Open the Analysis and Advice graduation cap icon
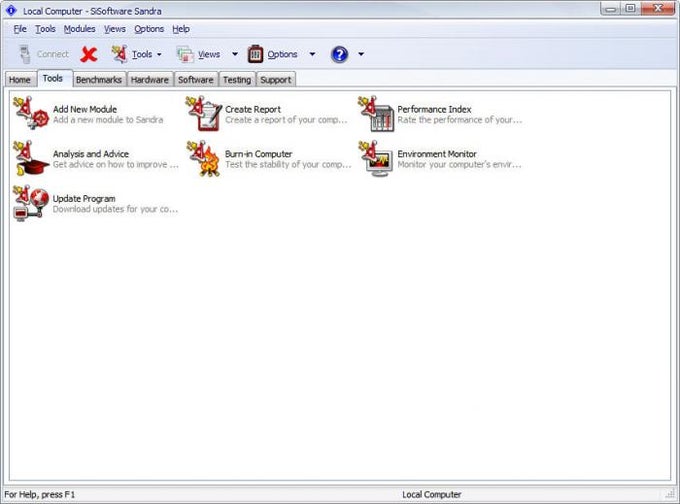 31,158
